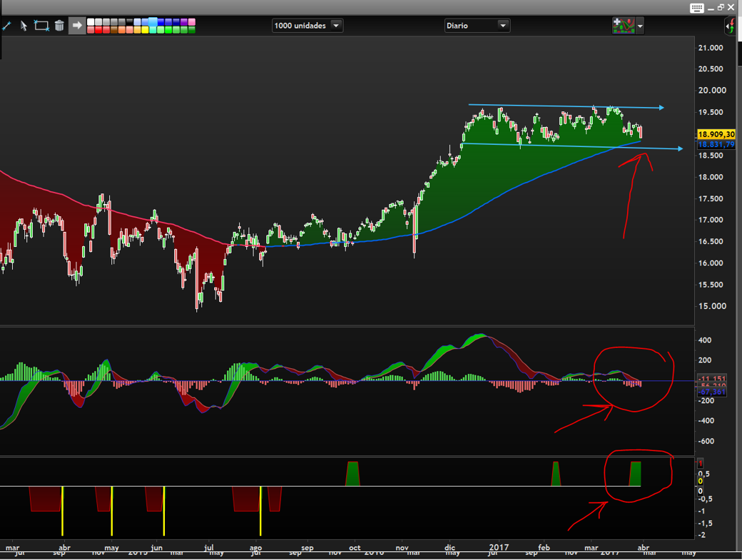This screenshot has width=742, height=560.
Task: Click the 15.000 price axis label
Action: click(x=711, y=306)
